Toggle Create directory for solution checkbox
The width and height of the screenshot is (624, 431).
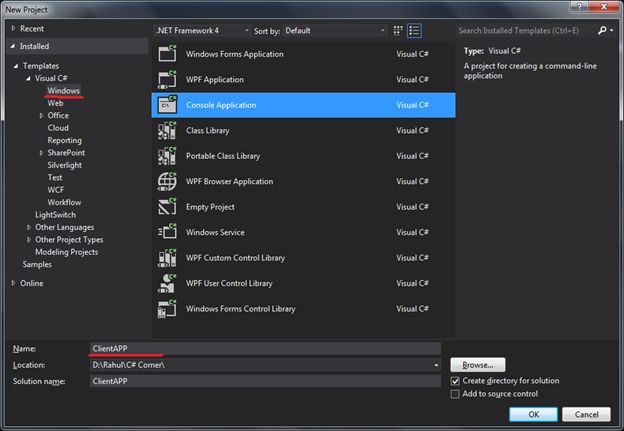455,381
